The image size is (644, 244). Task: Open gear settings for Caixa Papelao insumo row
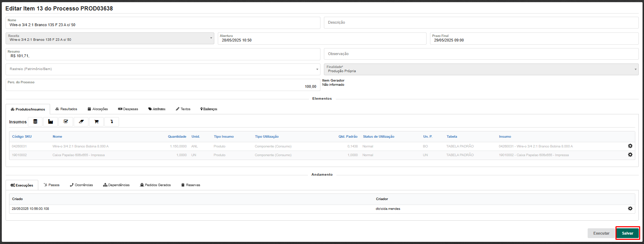(x=630, y=155)
